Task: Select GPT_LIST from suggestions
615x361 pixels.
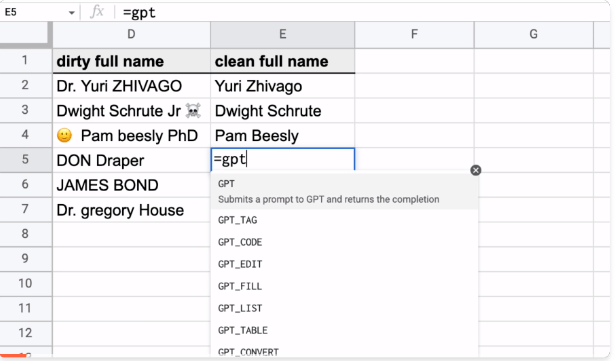Action: [x=344, y=308]
